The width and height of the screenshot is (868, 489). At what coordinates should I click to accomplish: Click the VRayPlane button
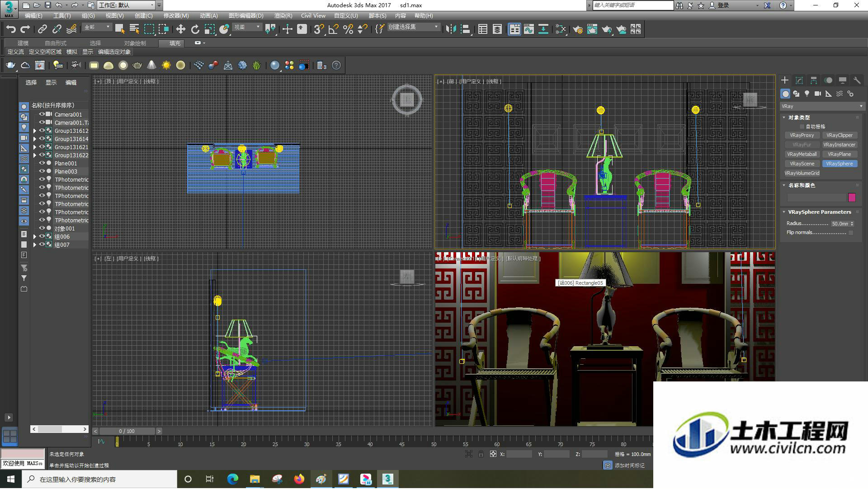click(x=839, y=154)
